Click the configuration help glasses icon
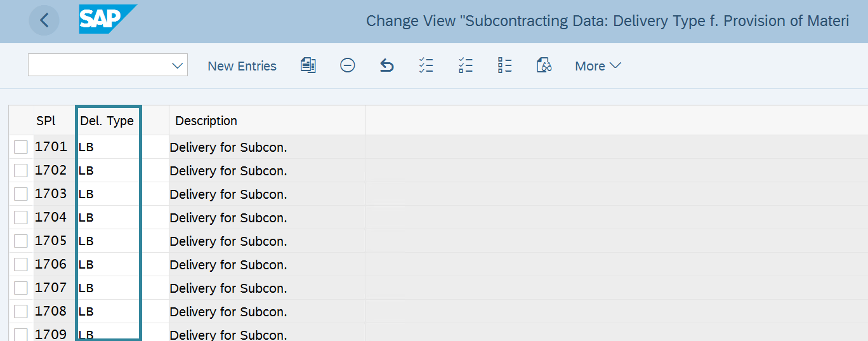The height and width of the screenshot is (341, 868). tap(544, 65)
